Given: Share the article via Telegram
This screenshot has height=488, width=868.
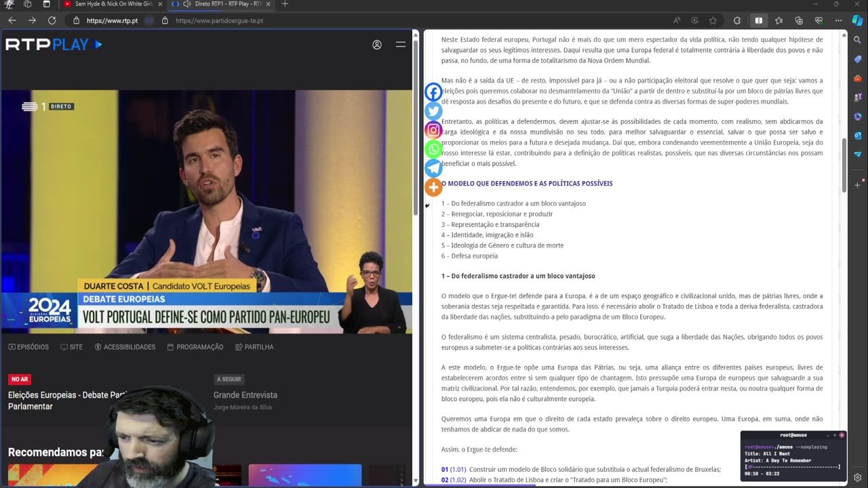Looking at the screenshot, I should tap(433, 168).
